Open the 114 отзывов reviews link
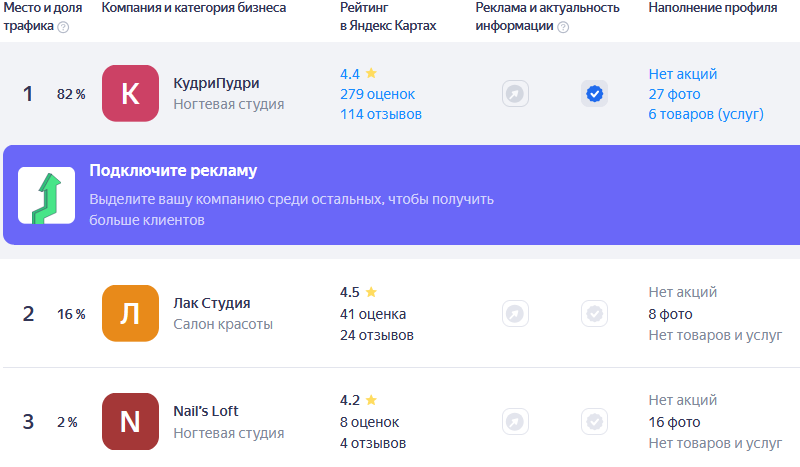The image size is (800, 467). [x=381, y=114]
